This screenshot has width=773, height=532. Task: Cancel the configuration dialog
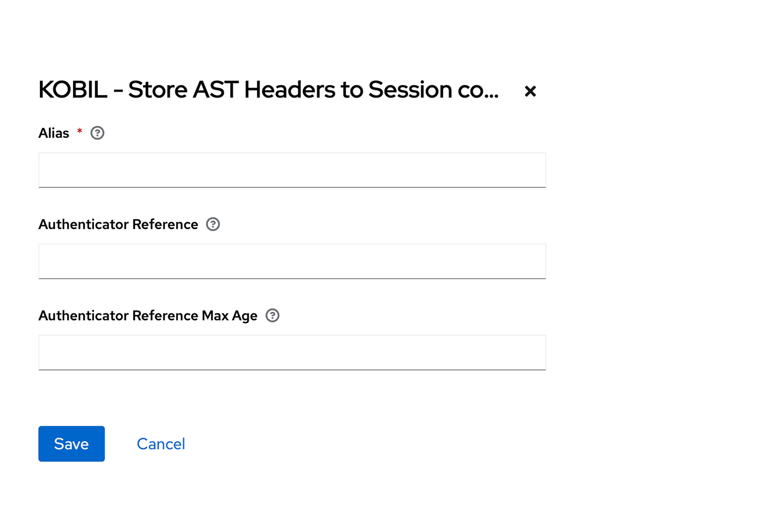[x=161, y=444]
